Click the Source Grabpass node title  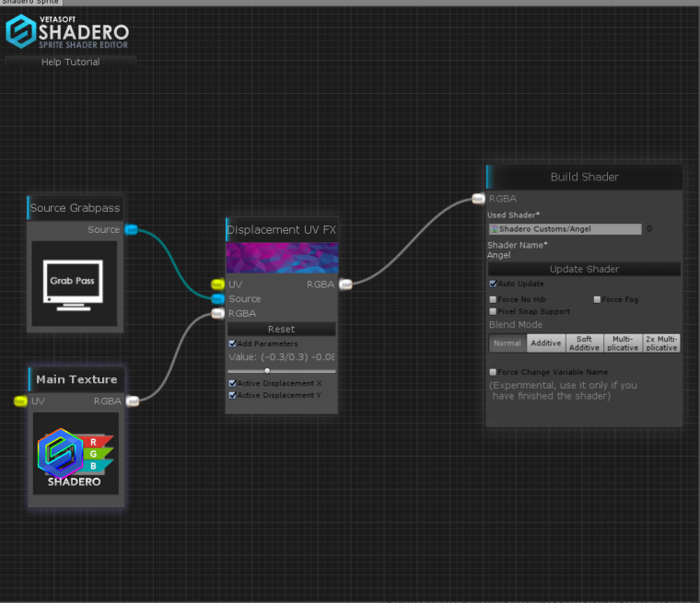coord(75,208)
